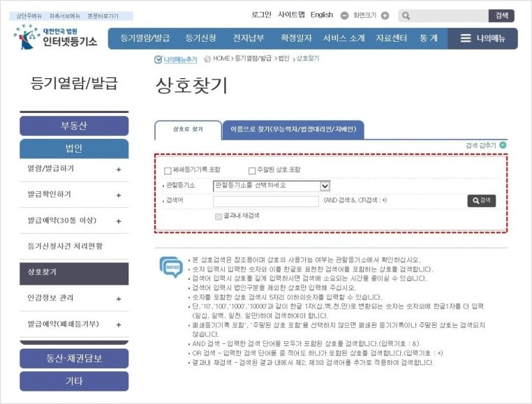Click the 나의메뉴추가 check icon
Image resolution: width=532 pixels, height=404 pixels.
coord(158,59)
